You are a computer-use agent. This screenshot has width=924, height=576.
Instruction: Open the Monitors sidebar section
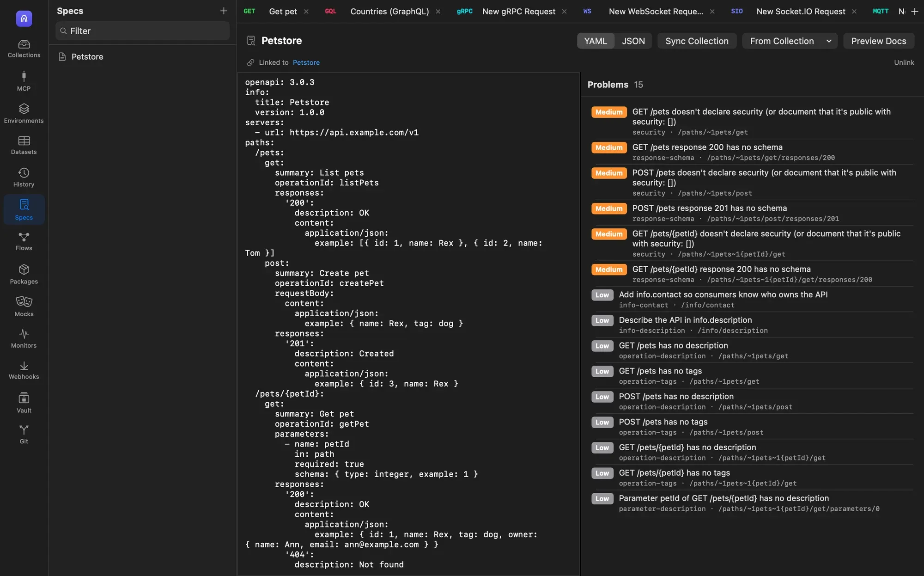point(24,339)
